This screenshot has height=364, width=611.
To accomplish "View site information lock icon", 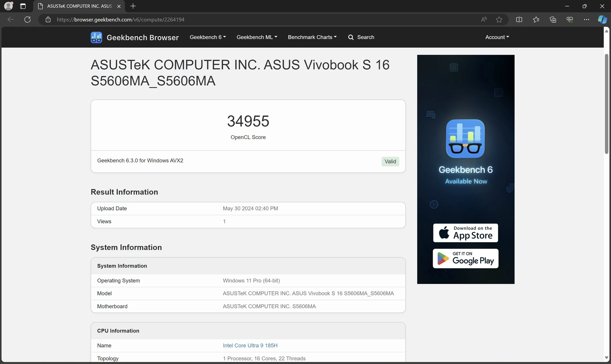I will 48,19.
